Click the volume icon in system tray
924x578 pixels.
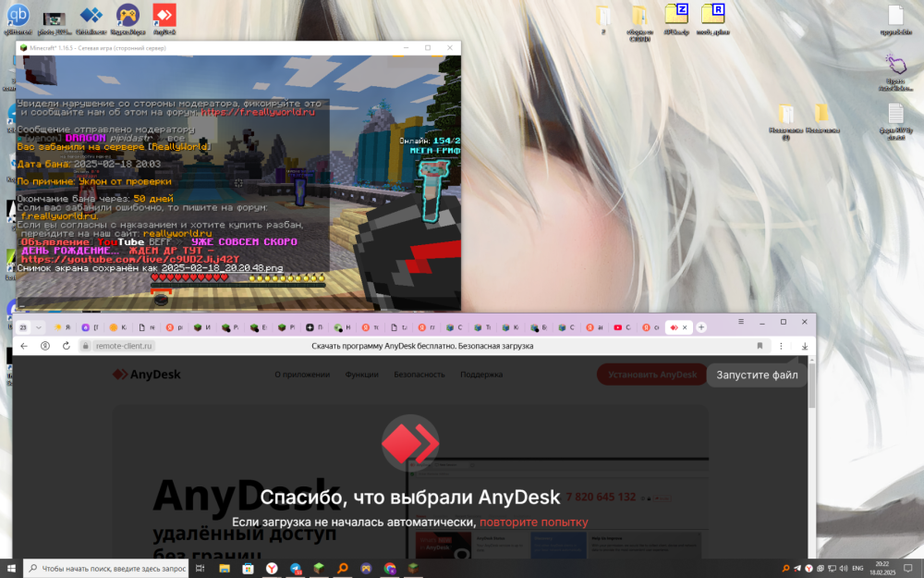point(843,569)
